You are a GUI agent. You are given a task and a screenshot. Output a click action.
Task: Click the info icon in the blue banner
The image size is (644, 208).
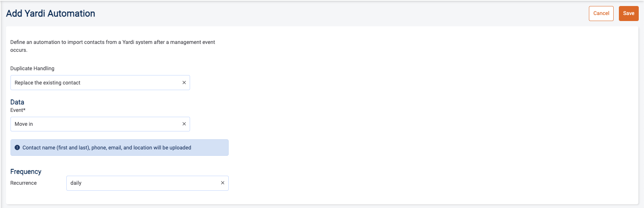pos(17,148)
